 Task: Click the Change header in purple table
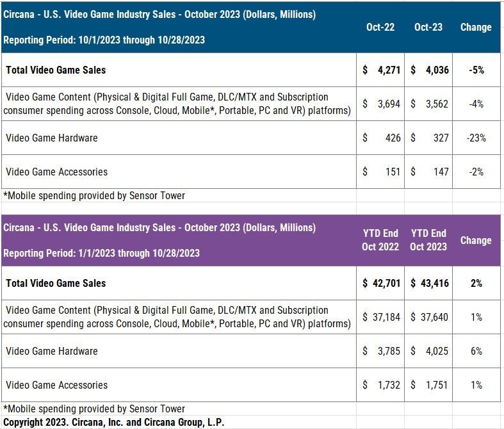pyautogui.click(x=476, y=240)
